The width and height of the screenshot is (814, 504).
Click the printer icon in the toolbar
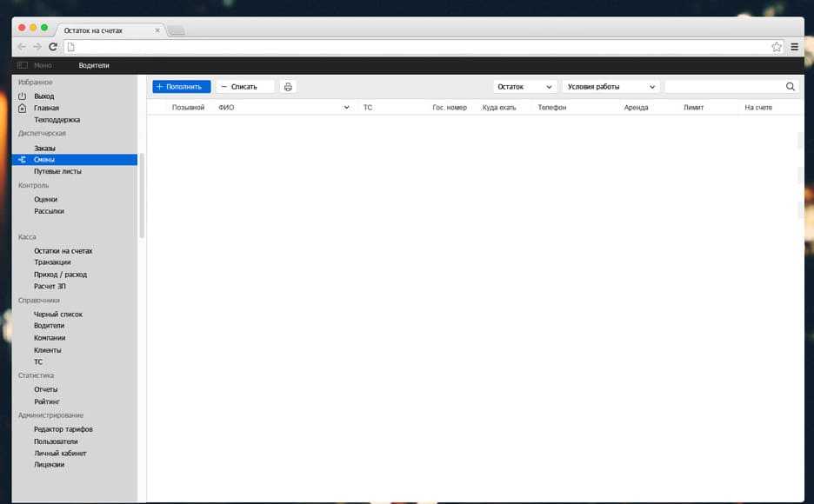point(288,87)
